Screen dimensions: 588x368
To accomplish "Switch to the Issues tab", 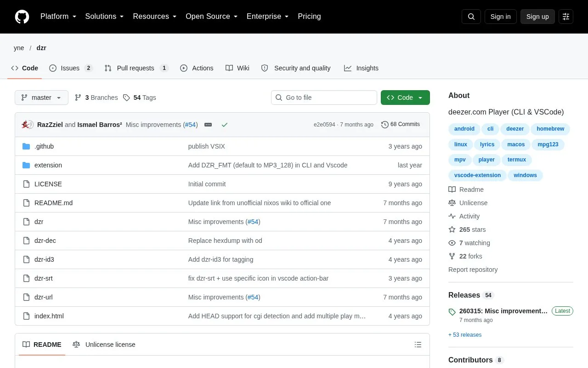I will (x=71, y=68).
